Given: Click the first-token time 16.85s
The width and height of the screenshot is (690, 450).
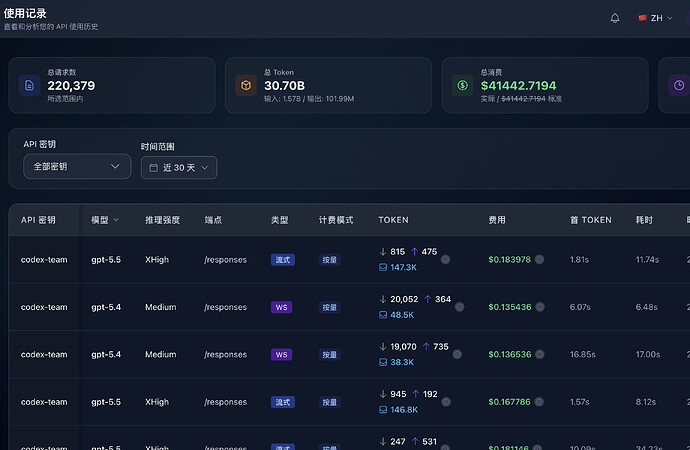Looking at the screenshot, I should point(583,355).
